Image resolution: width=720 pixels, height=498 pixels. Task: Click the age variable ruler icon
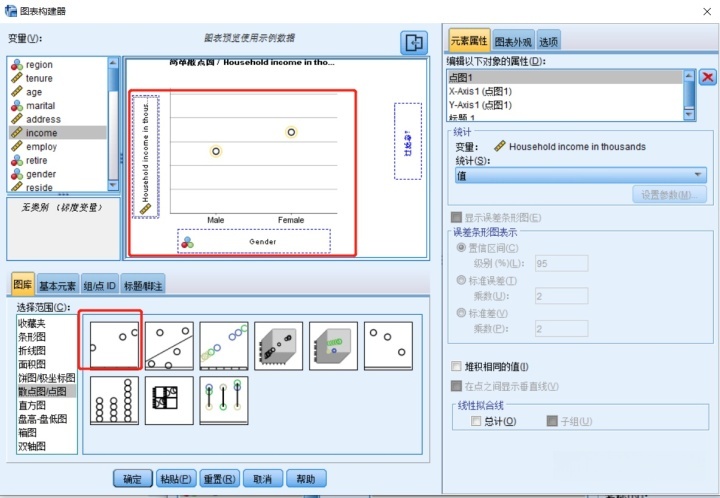17,92
